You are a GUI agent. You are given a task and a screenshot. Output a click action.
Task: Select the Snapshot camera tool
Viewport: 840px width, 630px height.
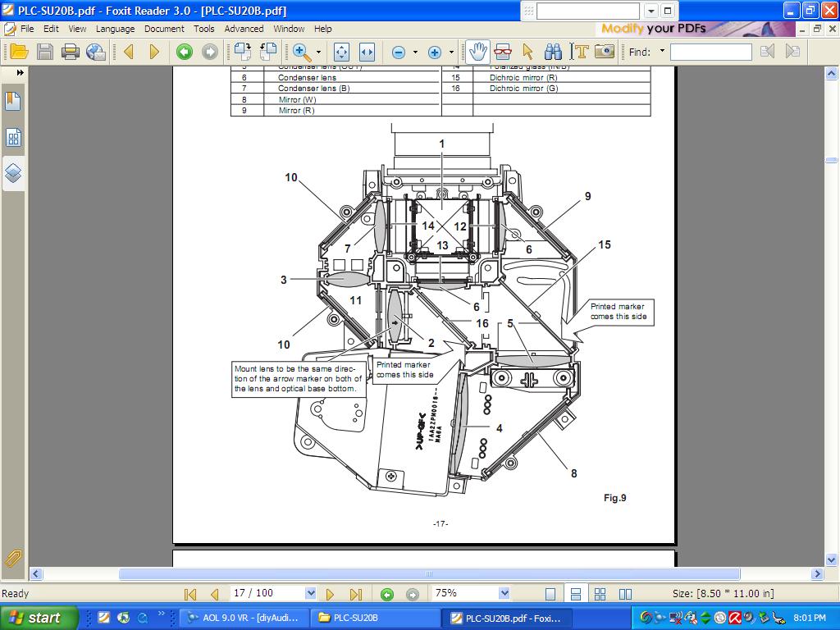coord(605,52)
